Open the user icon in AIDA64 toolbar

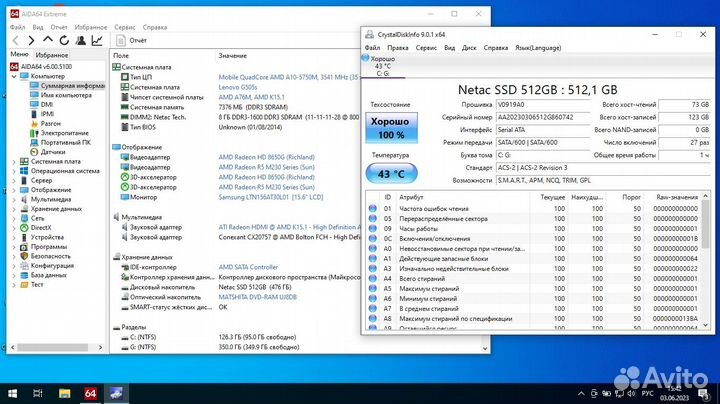tap(81, 40)
